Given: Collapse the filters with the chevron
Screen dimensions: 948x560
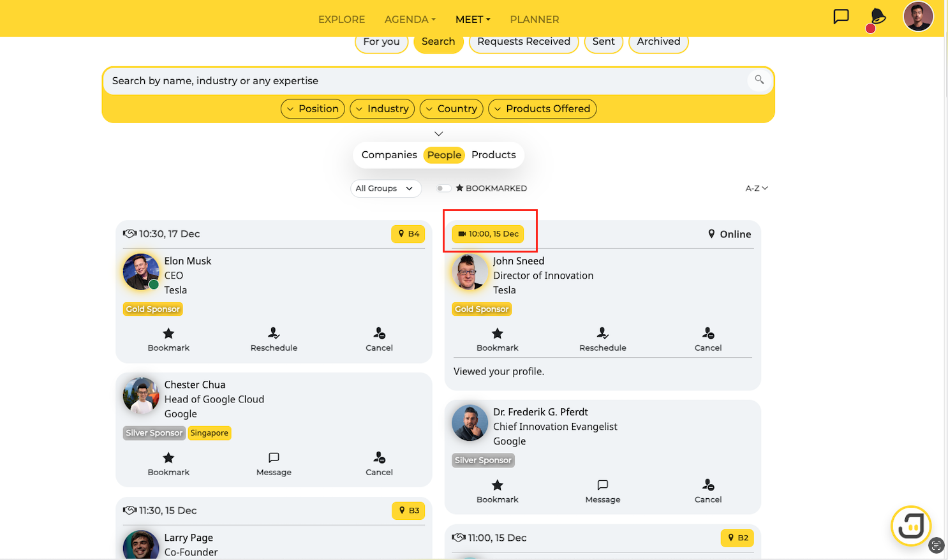Looking at the screenshot, I should [439, 134].
